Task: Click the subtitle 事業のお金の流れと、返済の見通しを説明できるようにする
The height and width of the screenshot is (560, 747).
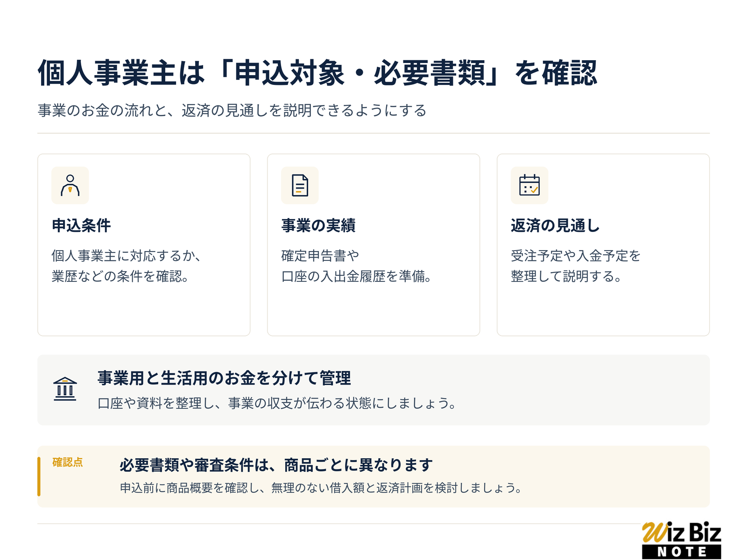Action: [232, 111]
